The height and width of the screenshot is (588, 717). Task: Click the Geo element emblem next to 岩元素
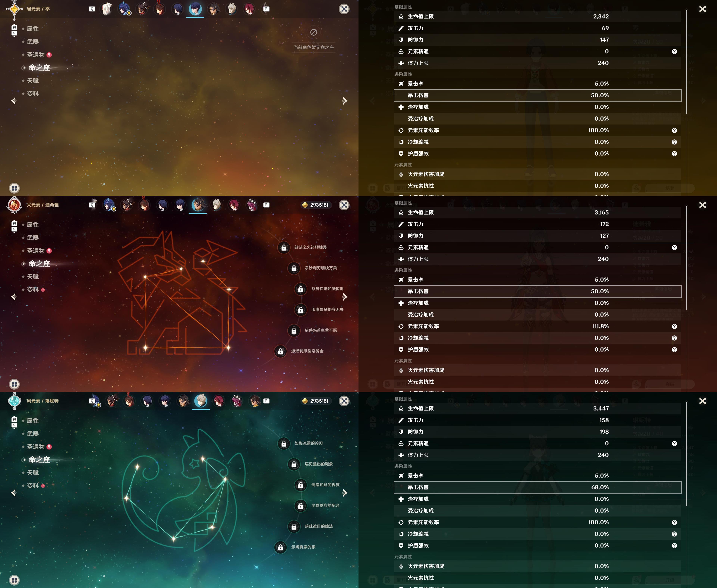click(14, 9)
